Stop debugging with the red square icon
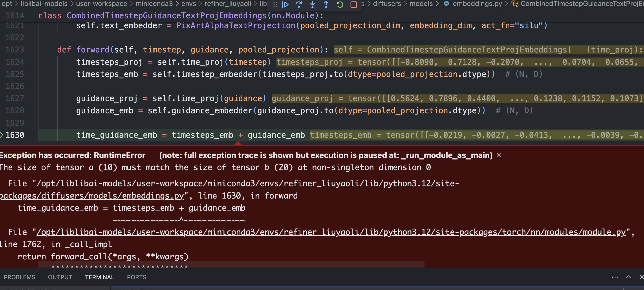This screenshot has width=644, height=290. (353, 4)
